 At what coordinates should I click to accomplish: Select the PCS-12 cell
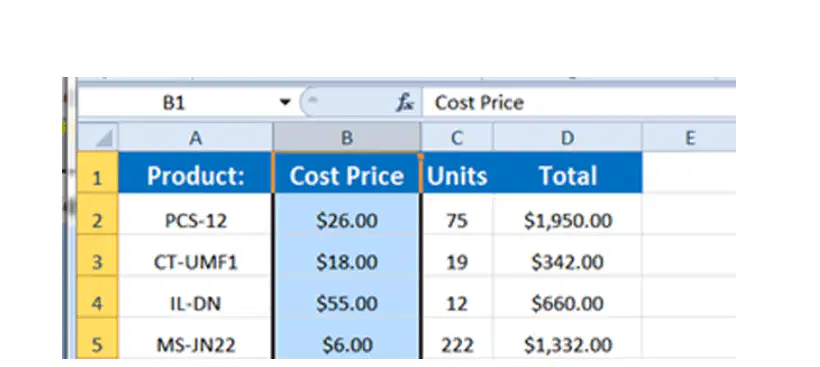[196, 214]
